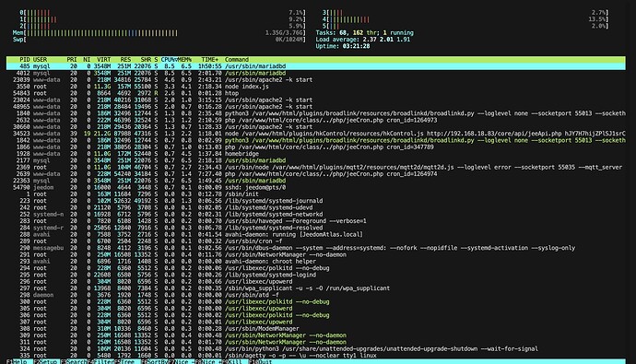Sort by the TIME+ column header
This screenshot has height=364, width=636.
210,60
